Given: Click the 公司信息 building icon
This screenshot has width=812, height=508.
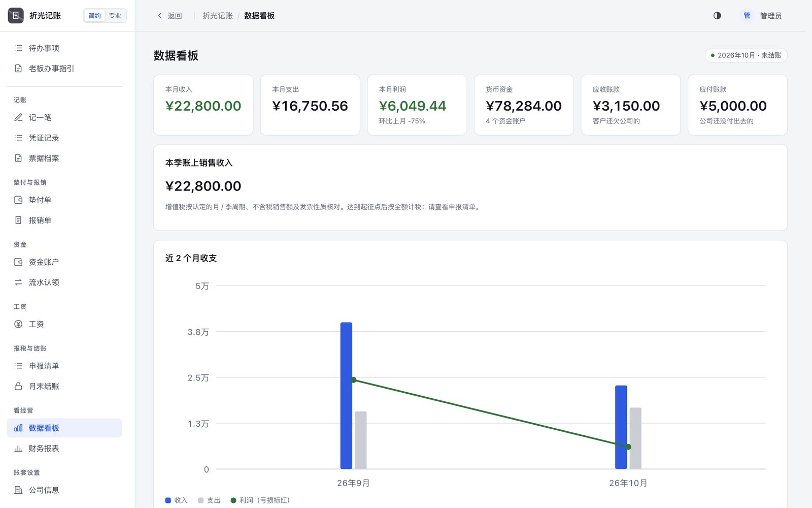Looking at the screenshot, I should coord(18,490).
